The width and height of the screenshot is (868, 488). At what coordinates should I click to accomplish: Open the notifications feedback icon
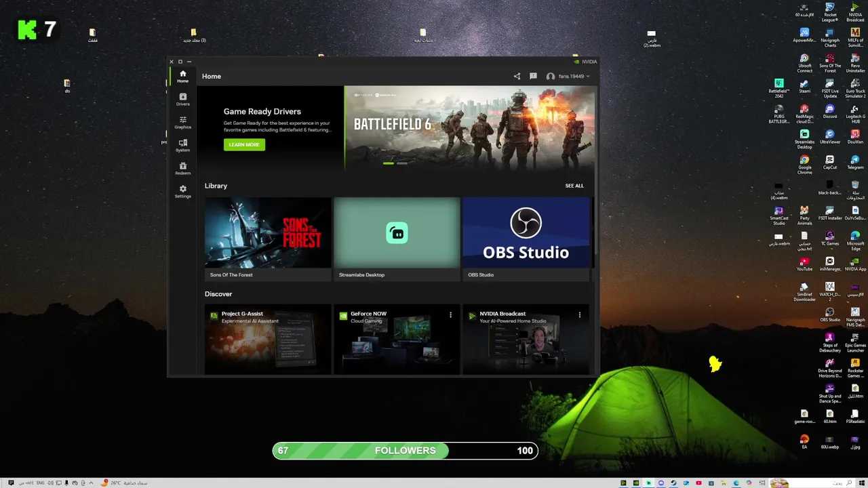[x=533, y=77]
